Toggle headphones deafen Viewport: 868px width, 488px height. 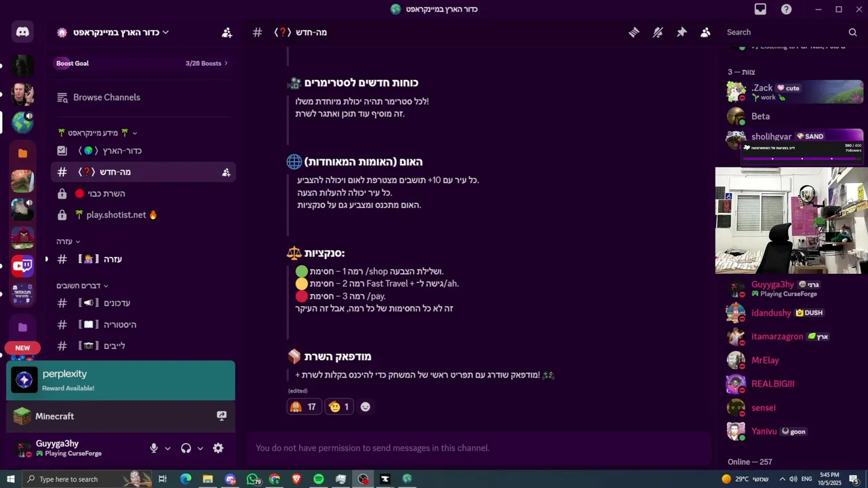click(x=186, y=448)
